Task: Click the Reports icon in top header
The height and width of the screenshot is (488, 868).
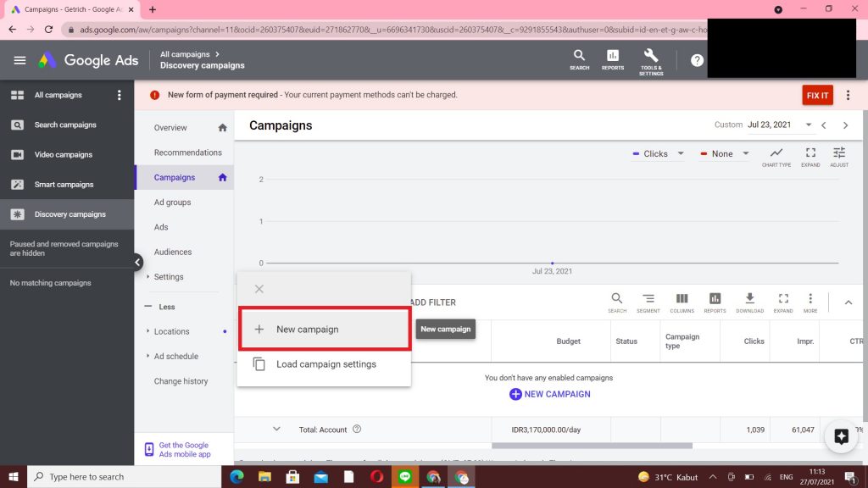Action: coord(613,58)
